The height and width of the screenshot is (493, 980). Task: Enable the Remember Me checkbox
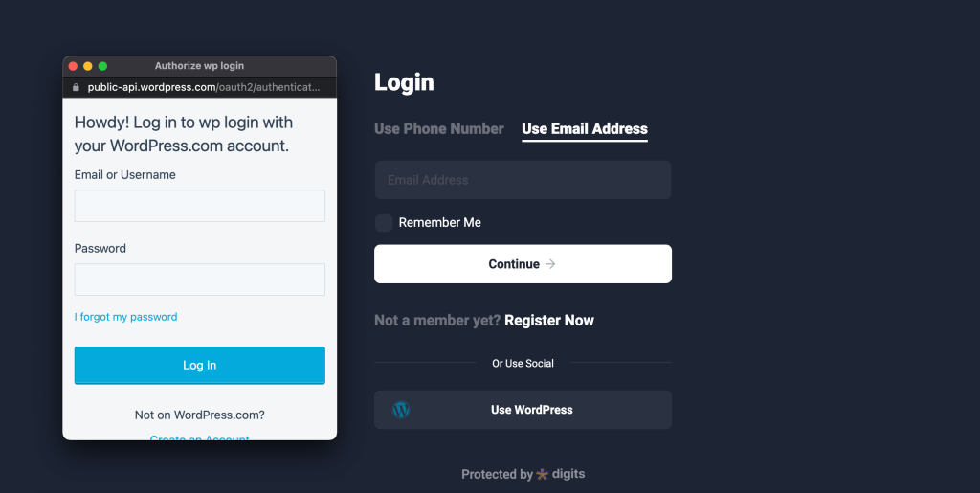point(384,223)
